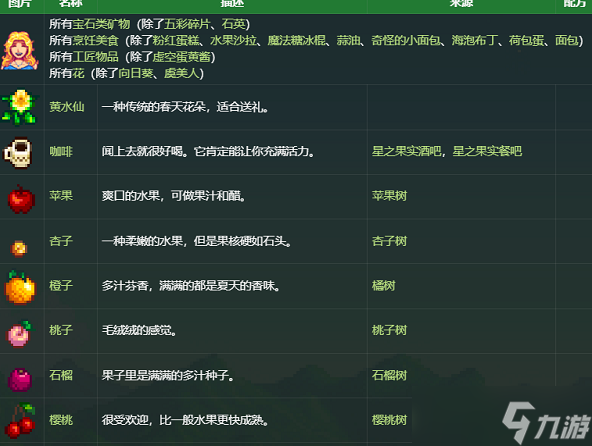Follow the 樱桃树 source link
Image resolution: width=592 pixels, height=446 pixels.
[389, 420]
